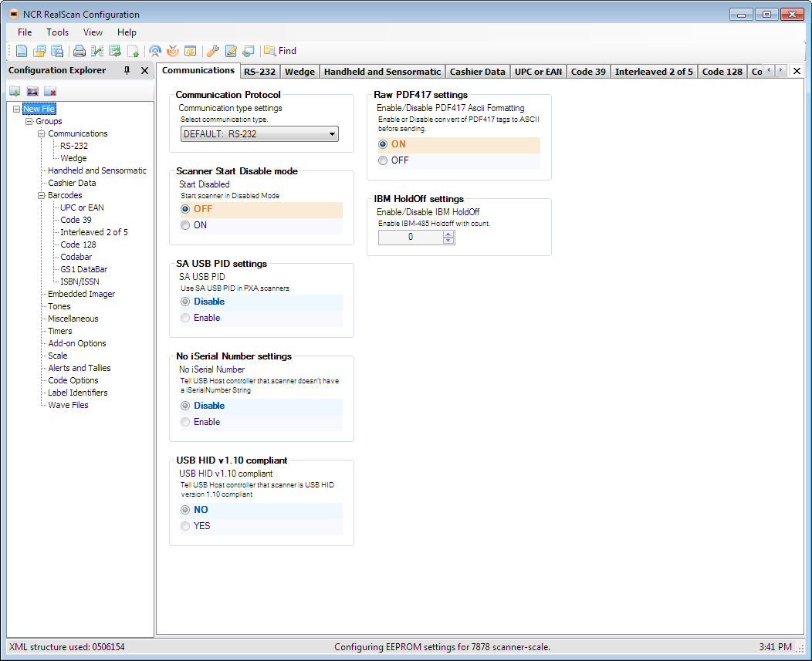Open the View menu
The width and height of the screenshot is (812, 661).
93,32
